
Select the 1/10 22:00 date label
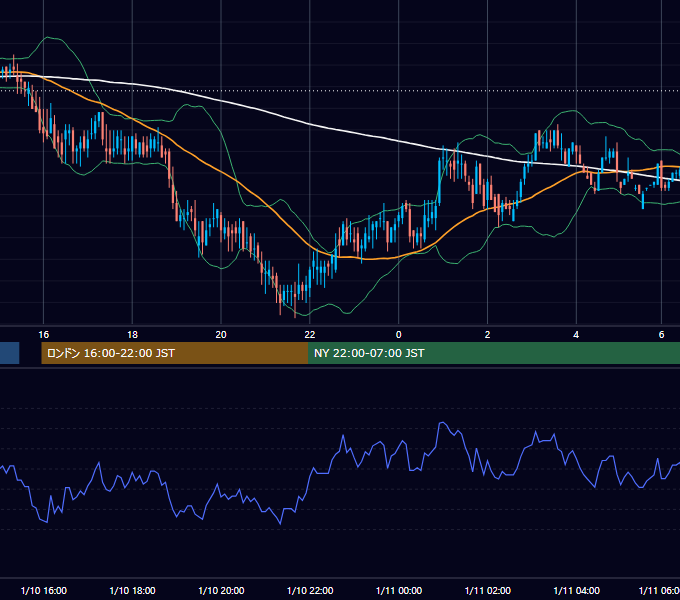pos(310,590)
